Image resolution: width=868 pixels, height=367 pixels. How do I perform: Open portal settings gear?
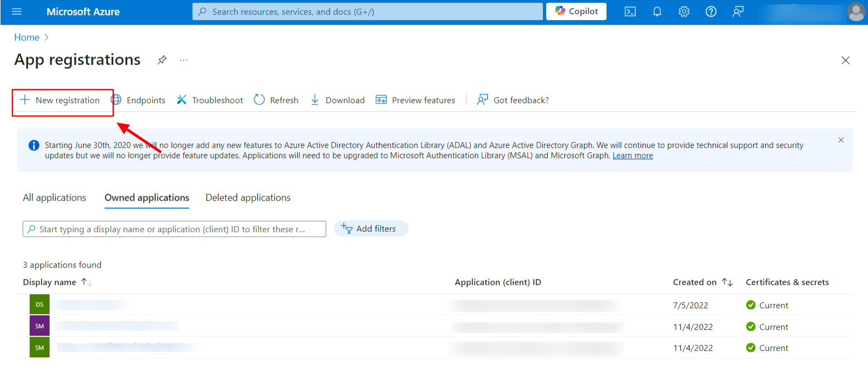(684, 11)
